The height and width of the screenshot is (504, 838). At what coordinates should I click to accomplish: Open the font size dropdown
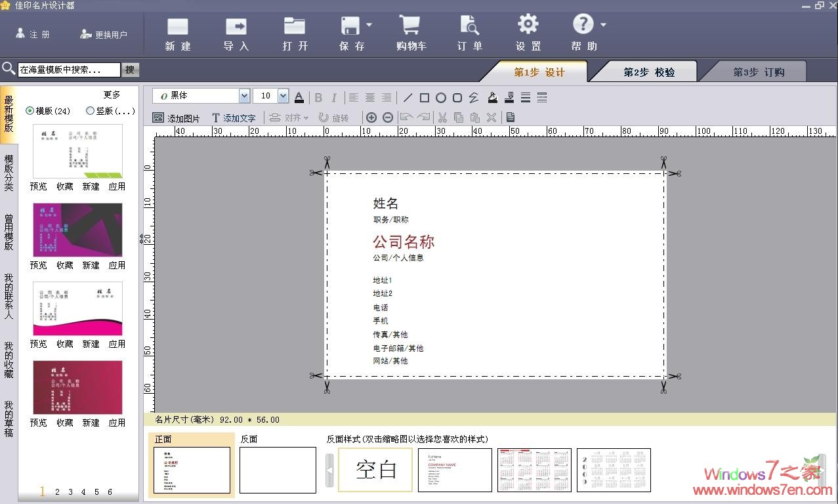tap(283, 96)
